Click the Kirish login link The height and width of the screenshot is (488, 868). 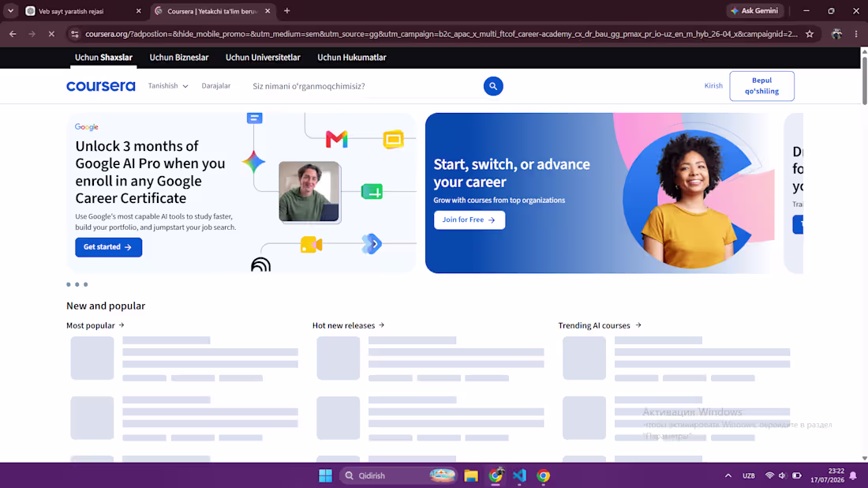click(713, 86)
